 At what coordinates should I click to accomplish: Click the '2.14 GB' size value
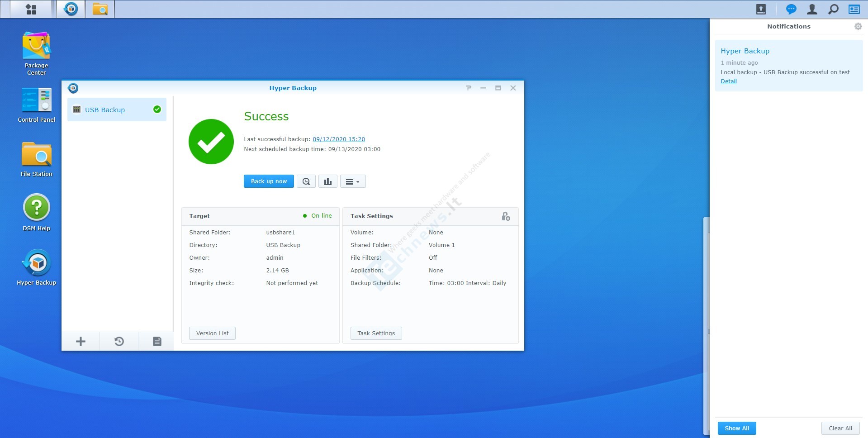277,271
